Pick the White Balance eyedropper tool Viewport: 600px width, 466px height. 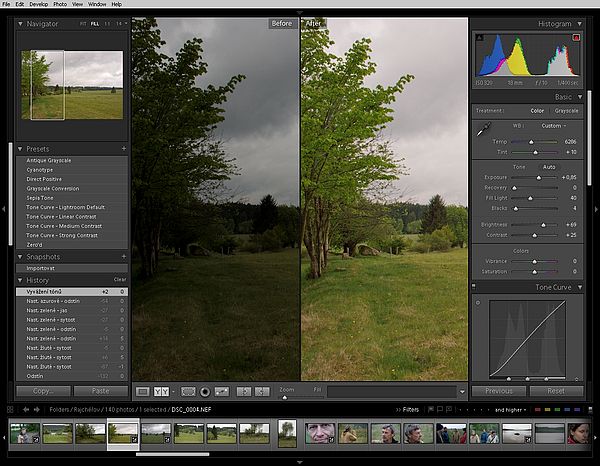tap(483, 129)
